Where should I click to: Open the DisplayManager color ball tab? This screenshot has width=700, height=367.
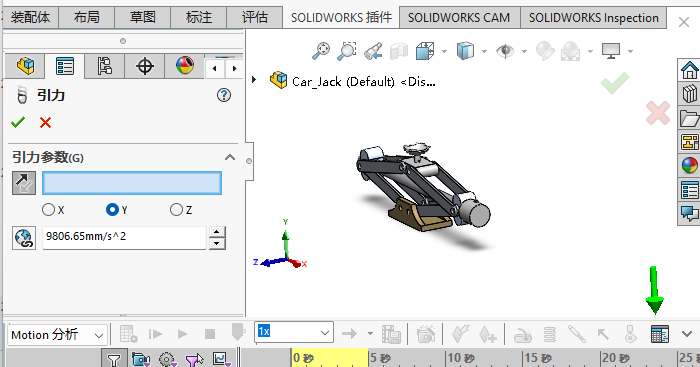coord(185,66)
